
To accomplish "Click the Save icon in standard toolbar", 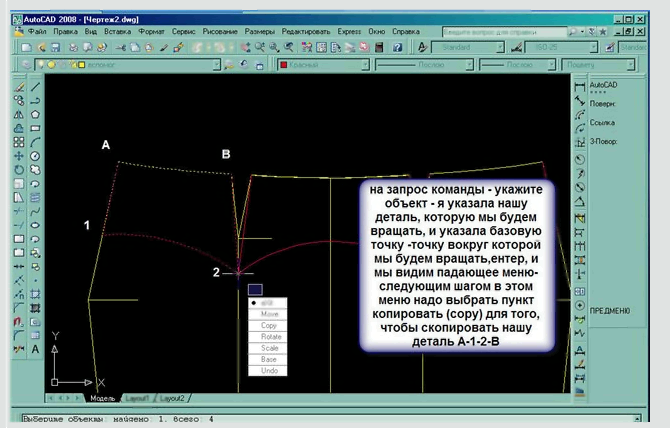I will [58, 47].
